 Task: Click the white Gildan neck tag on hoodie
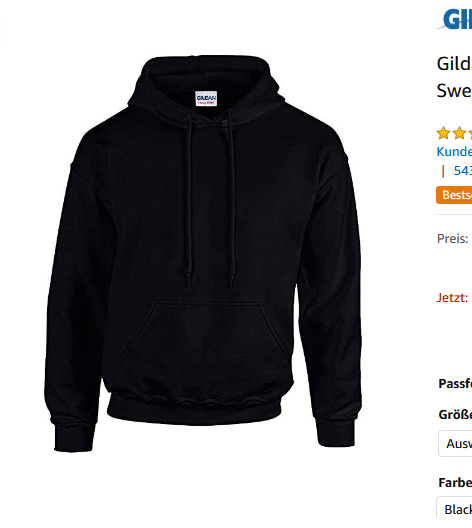[206, 98]
